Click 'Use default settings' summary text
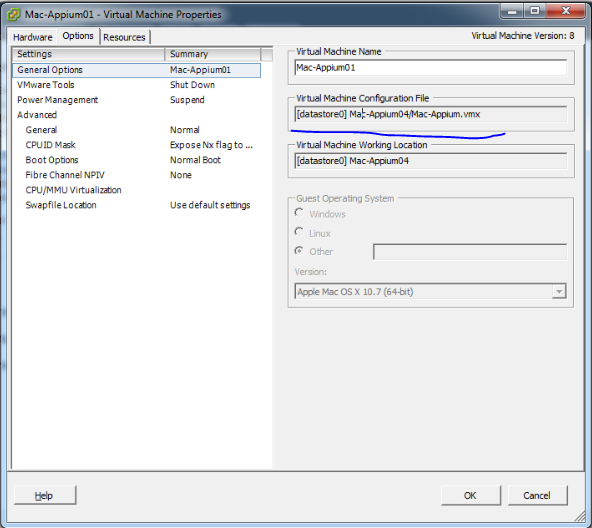592x528 pixels. click(x=210, y=205)
